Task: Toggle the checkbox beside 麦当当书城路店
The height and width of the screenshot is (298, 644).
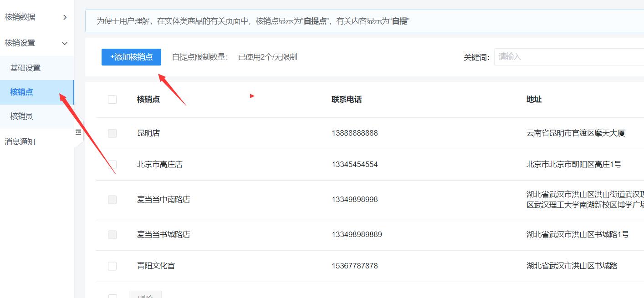Action: coord(112,235)
